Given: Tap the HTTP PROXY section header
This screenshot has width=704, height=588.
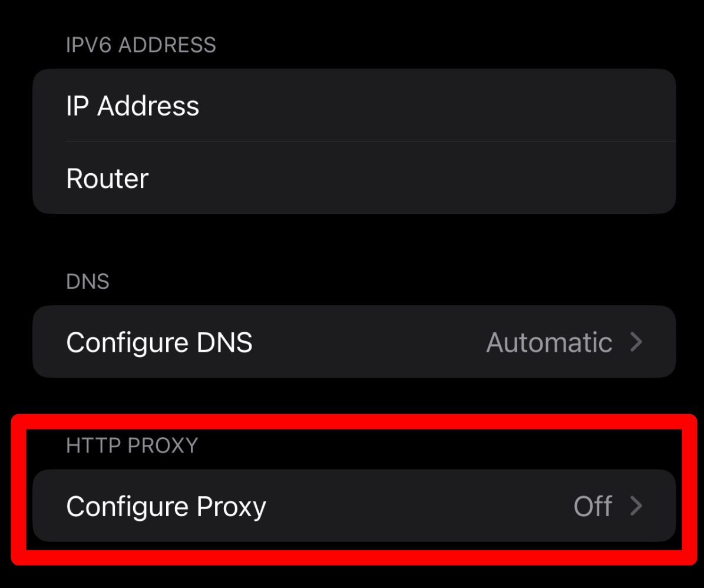Looking at the screenshot, I should click(132, 445).
